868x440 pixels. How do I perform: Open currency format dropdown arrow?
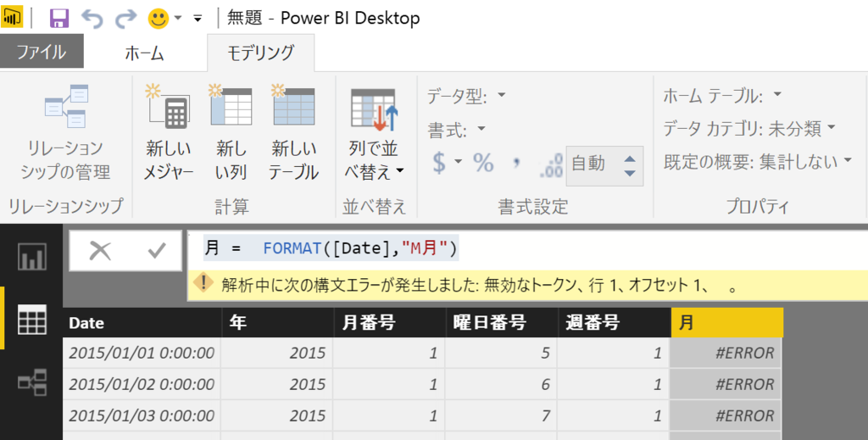(x=459, y=162)
